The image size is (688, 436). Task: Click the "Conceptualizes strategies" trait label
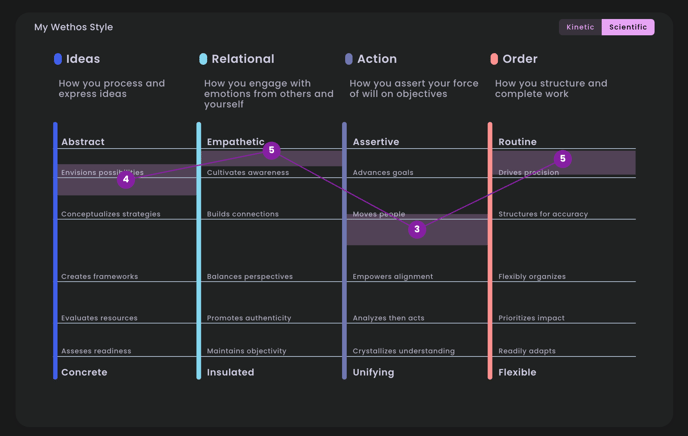click(110, 214)
